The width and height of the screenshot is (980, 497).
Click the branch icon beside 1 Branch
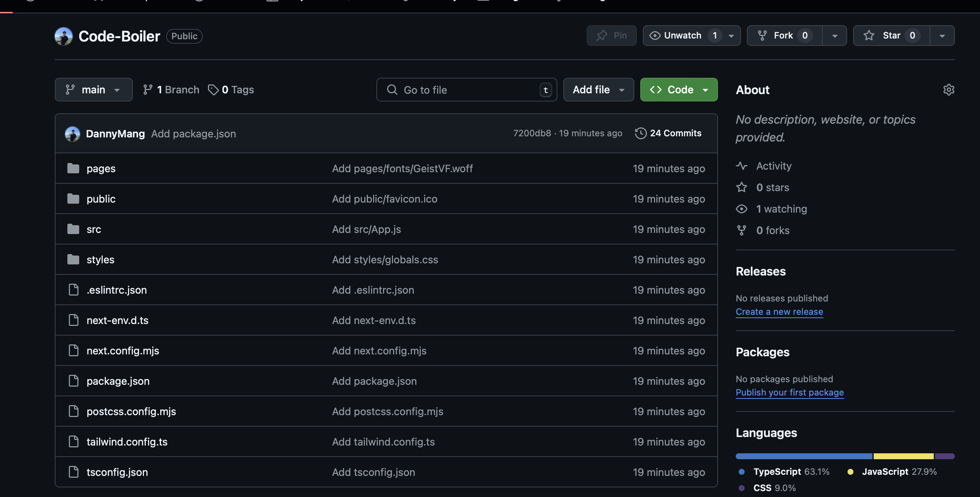148,90
